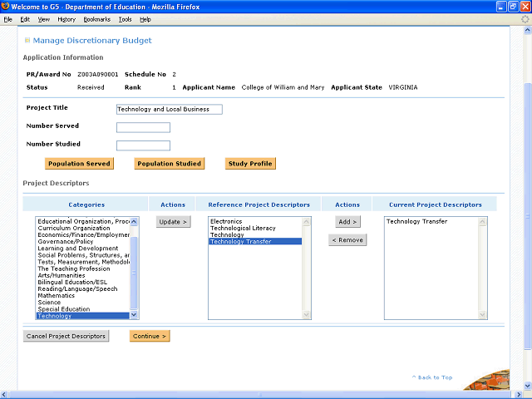
Task: Select Technology Transfer in Current Project Descriptors
Action: coord(417,221)
